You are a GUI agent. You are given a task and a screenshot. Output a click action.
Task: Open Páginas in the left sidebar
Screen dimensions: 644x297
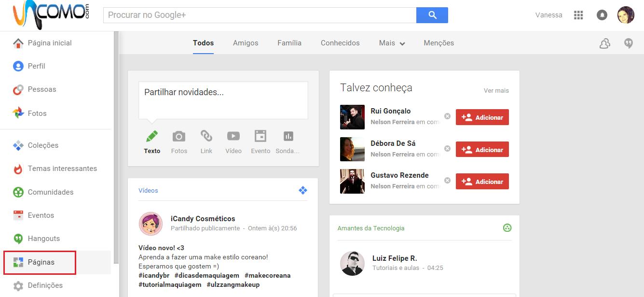pos(41,262)
